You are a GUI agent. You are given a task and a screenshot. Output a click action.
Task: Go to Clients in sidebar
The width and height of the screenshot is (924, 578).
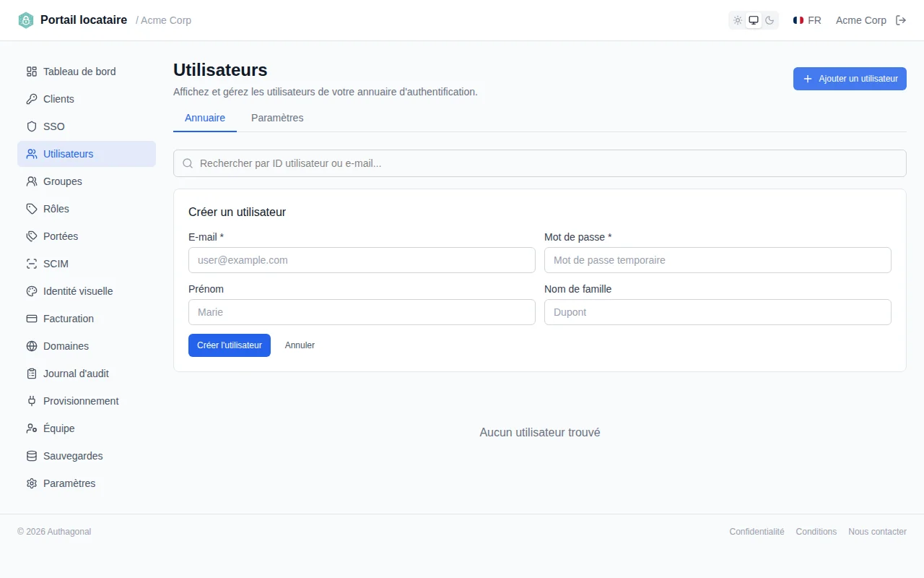87,99
